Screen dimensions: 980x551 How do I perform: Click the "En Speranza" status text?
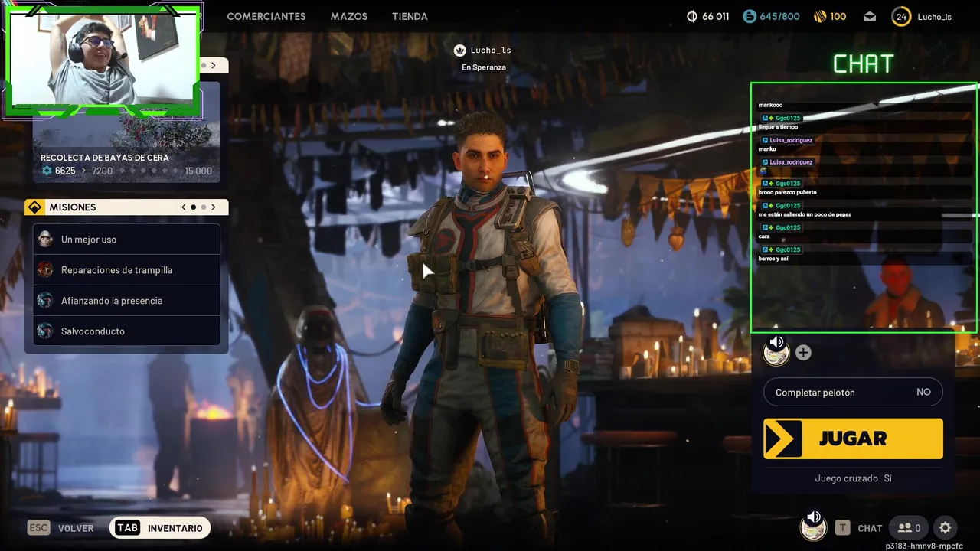click(x=483, y=67)
